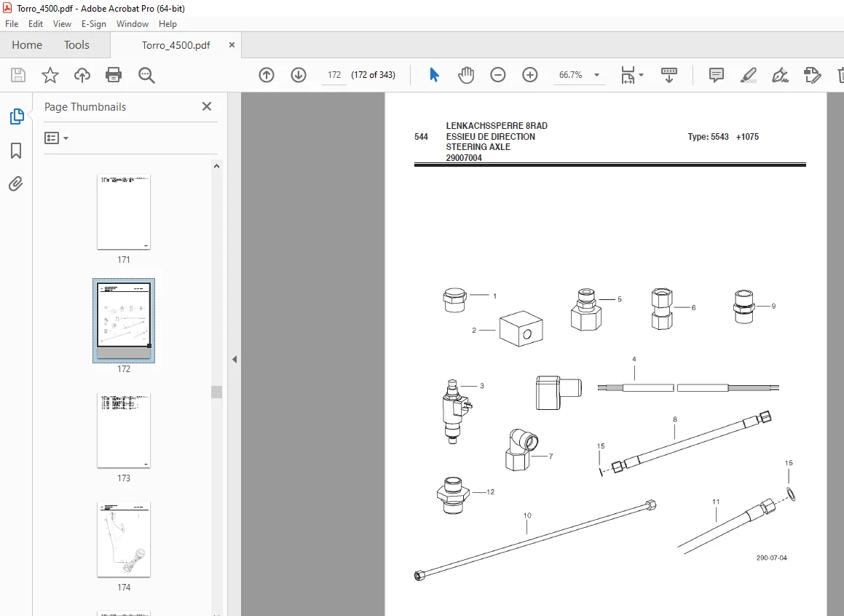Click the ESSIEU DE DIRECTION text
844x616 pixels.
tap(490, 137)
